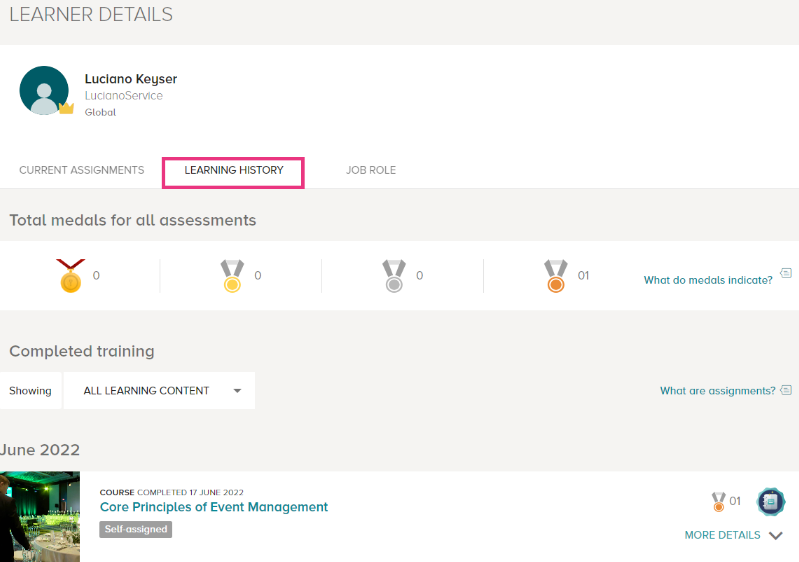Select the Learning History tab
Image resolution: width=799 pixels, height=562 pixels.
[233, 170]
